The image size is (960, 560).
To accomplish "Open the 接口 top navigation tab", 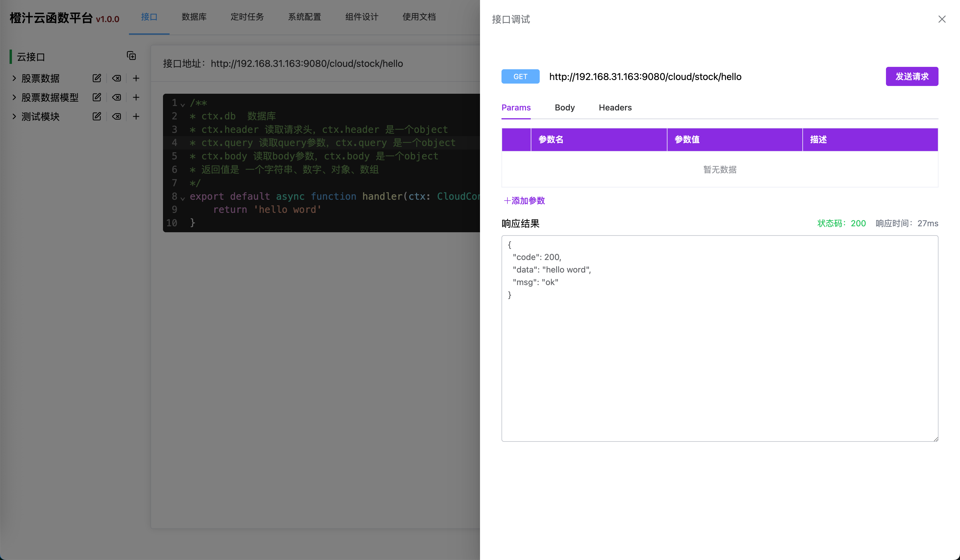I will (149, 17).
